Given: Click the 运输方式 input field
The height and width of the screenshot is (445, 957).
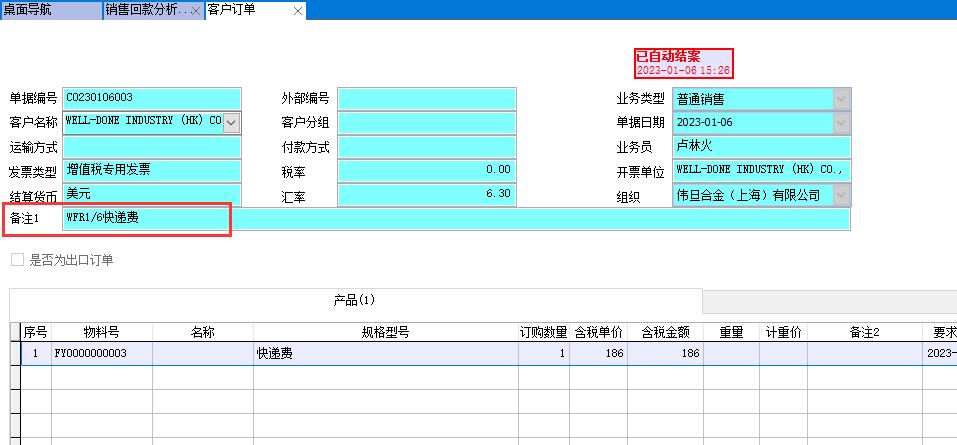Looking at the screenshot, I should point(152,146).
